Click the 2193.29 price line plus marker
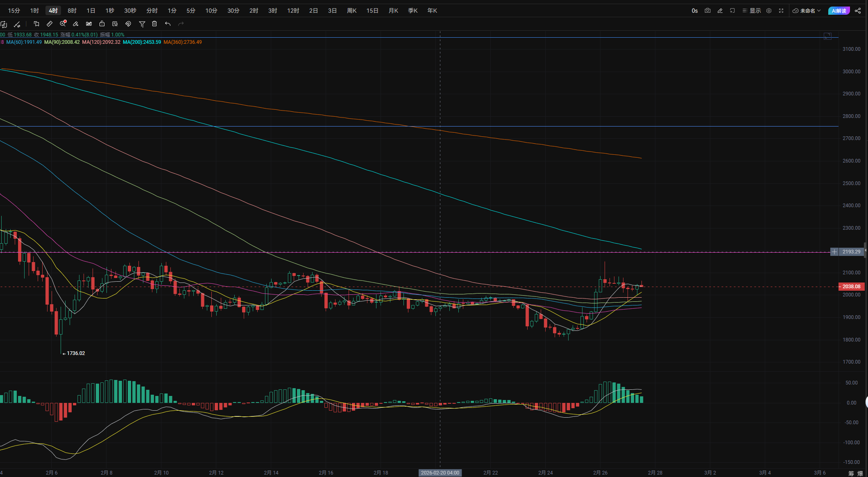This screenshot has height=477, width=868. click(x=834, y=252)
